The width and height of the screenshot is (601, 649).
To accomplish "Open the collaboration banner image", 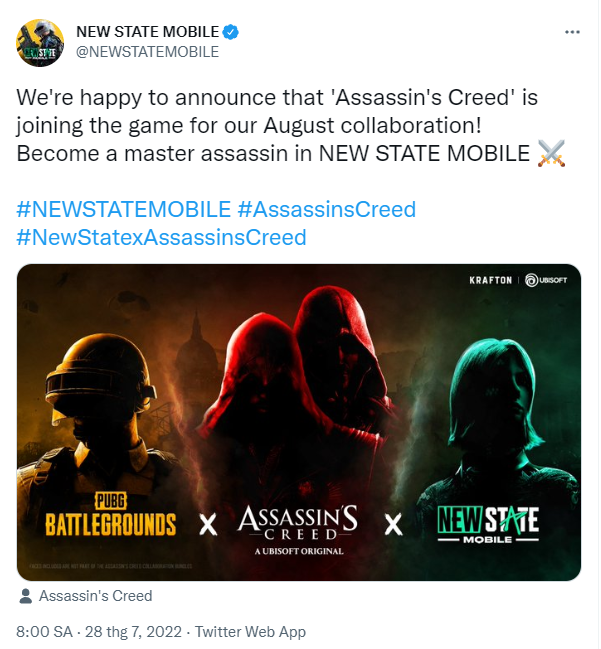I will click(x=299, y=422).
